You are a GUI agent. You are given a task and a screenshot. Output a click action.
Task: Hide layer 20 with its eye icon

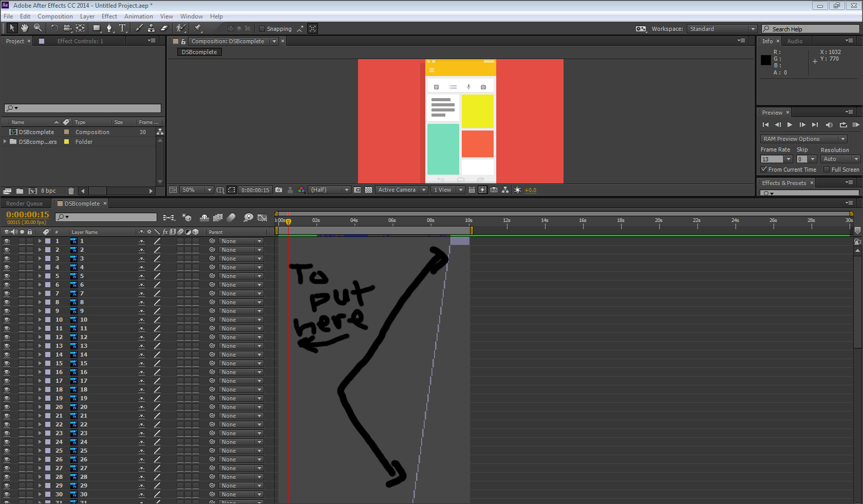click(7, 407)
